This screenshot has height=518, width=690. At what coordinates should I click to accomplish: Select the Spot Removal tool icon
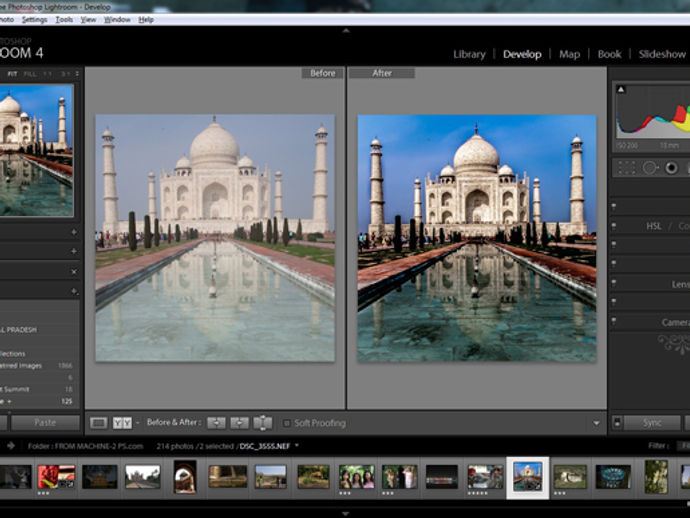pyautogui.click(x=650, y=168)
